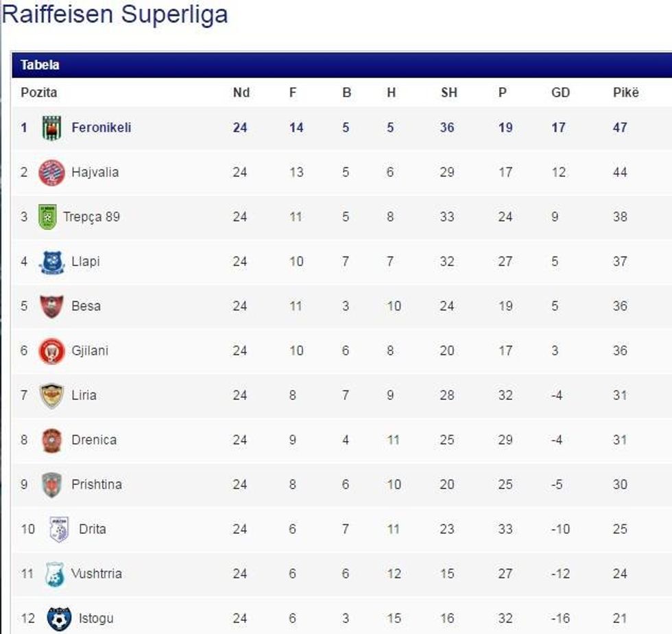Screen dimensions: 672x634
Task: Click the Raiffeisen Superliga title
Action: (x=115, y=14)
